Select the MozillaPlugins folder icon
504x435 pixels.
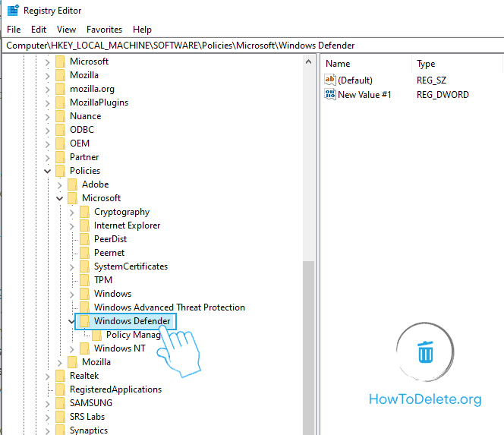[61, 102]
